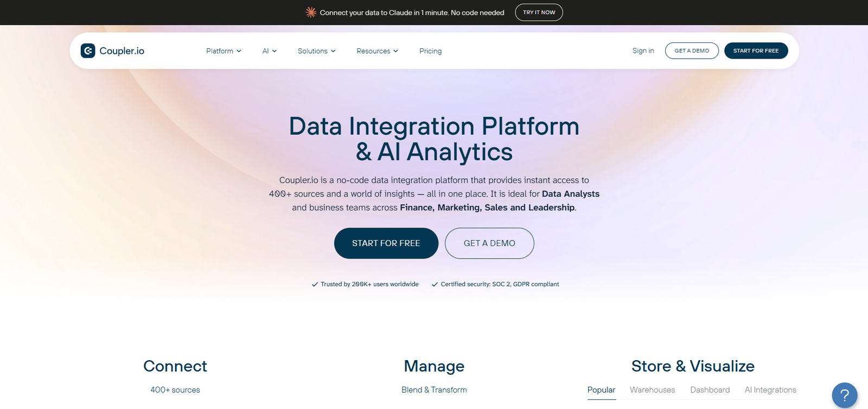This screenshot has height=409, width=868.
Task: Click GET A DEMO in the navbar
Action: [x=692, y=51]
